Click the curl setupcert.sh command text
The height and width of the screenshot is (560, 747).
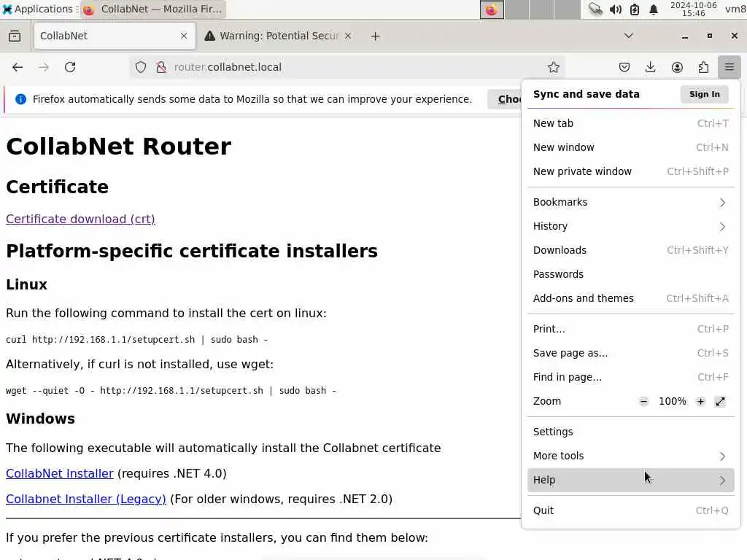pos(136,340)
